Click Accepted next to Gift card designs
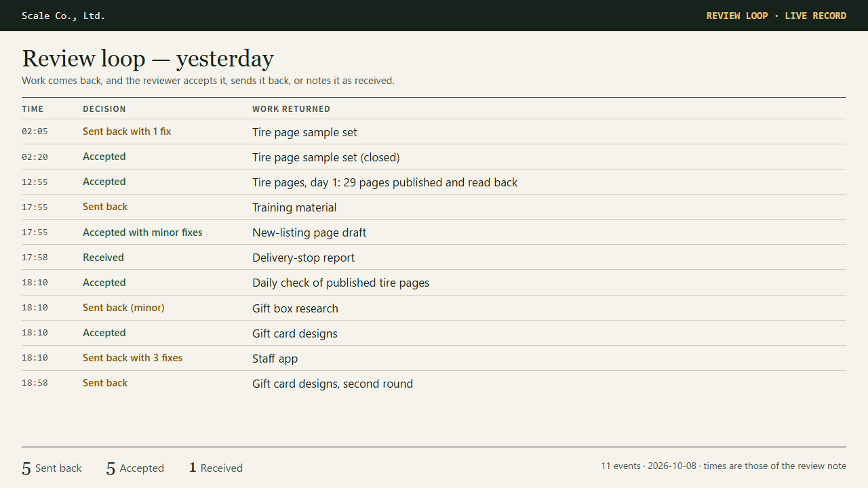 (104, 332)
